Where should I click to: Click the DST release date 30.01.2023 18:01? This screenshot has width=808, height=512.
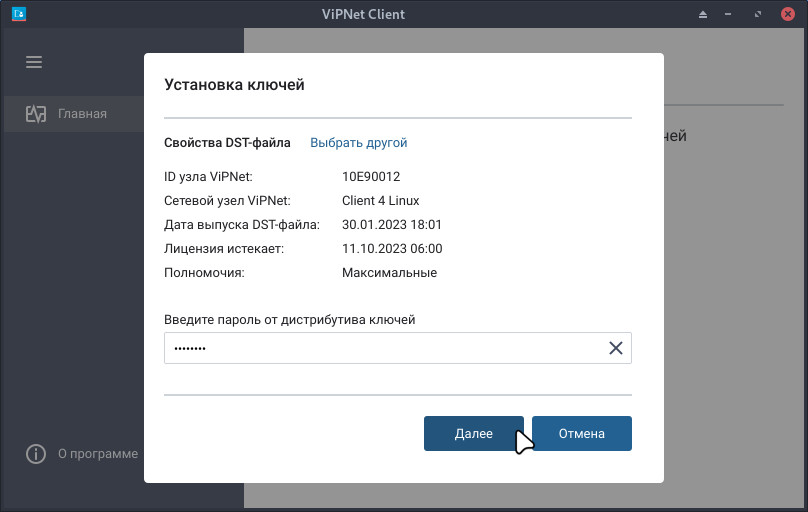coord(392,225)
